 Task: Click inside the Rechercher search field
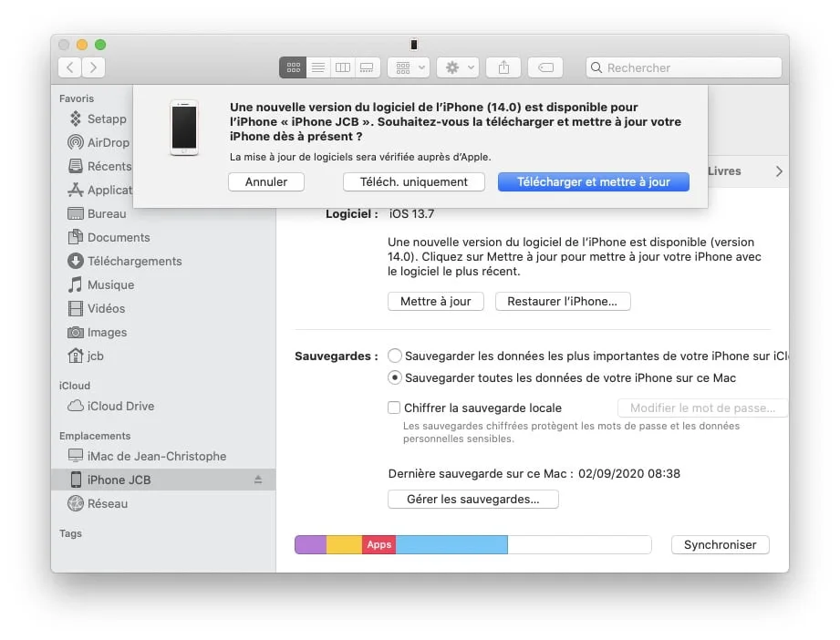[x=684, y=67]
